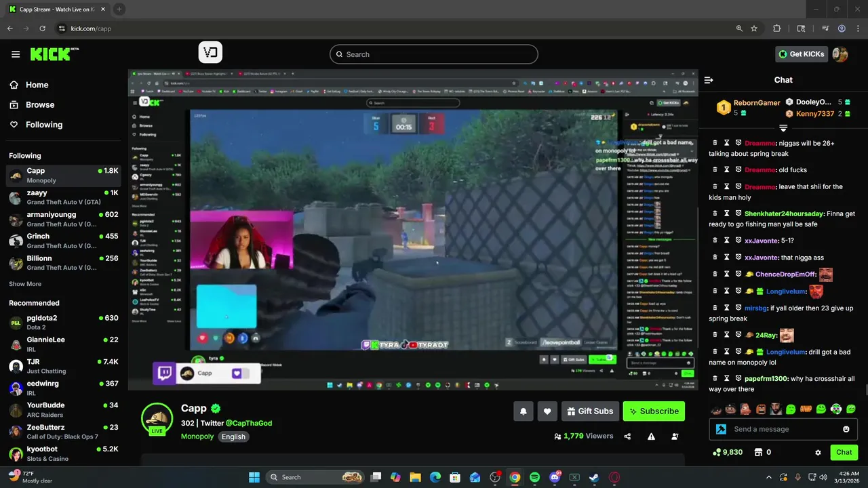Open pgldota2 recommended channel

63,322
